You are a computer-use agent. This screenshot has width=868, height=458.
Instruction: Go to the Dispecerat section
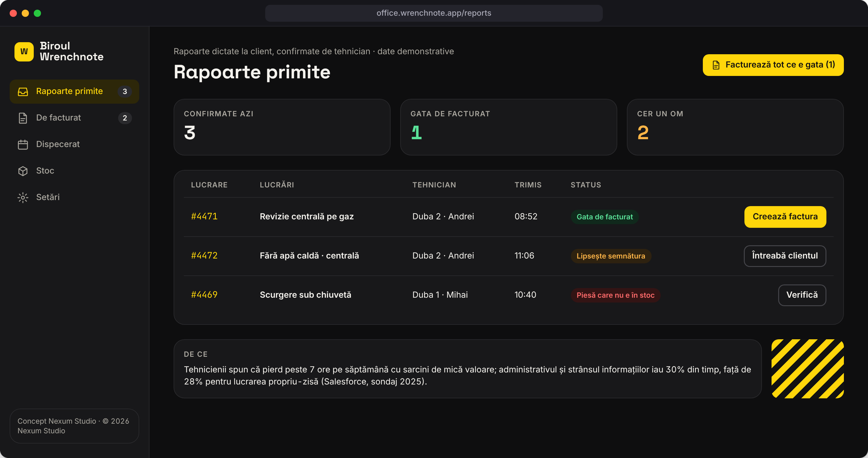(74, 144)
